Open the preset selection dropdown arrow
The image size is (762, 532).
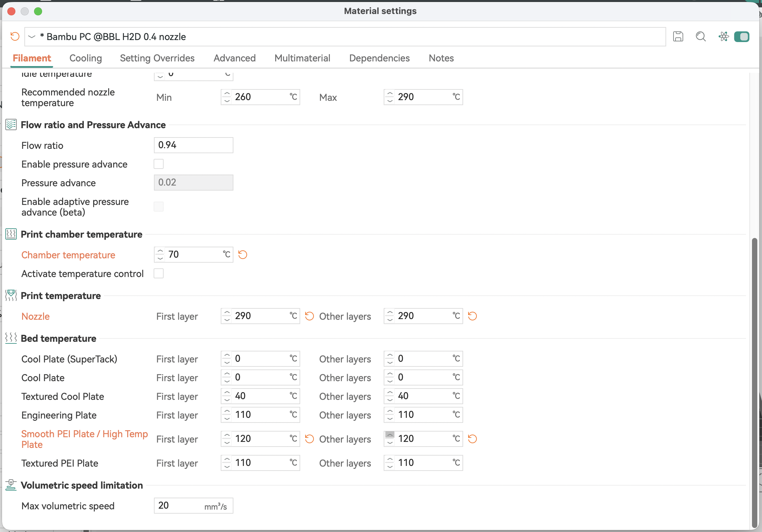[32, 37]
